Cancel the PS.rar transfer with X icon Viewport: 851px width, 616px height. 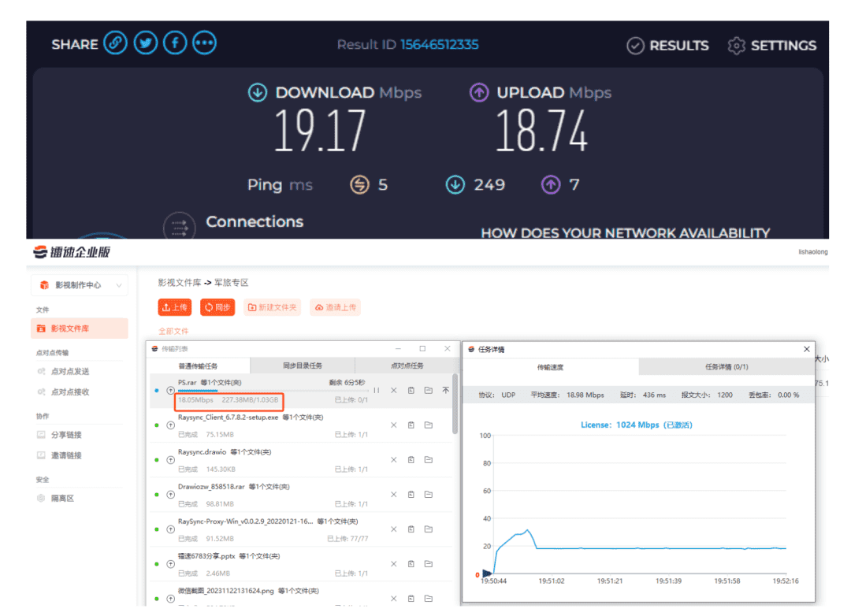pos(394,390)
